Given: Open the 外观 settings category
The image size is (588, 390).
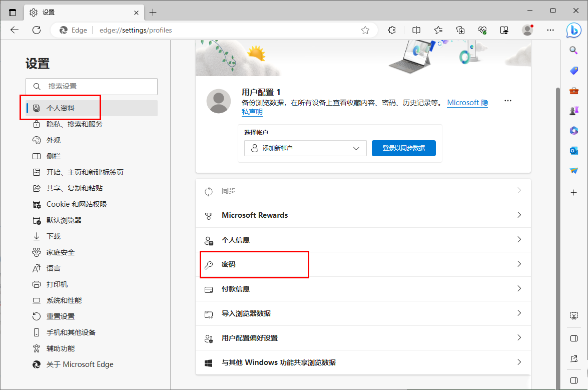Looking at the screenshot, I should 53,140.
